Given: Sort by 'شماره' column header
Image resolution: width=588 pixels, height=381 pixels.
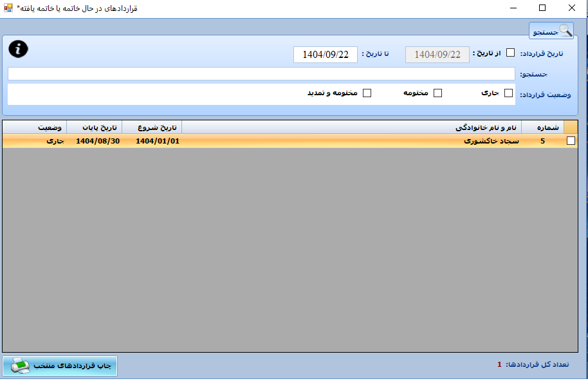Looking at the screenshot, I should click(542, 127).
